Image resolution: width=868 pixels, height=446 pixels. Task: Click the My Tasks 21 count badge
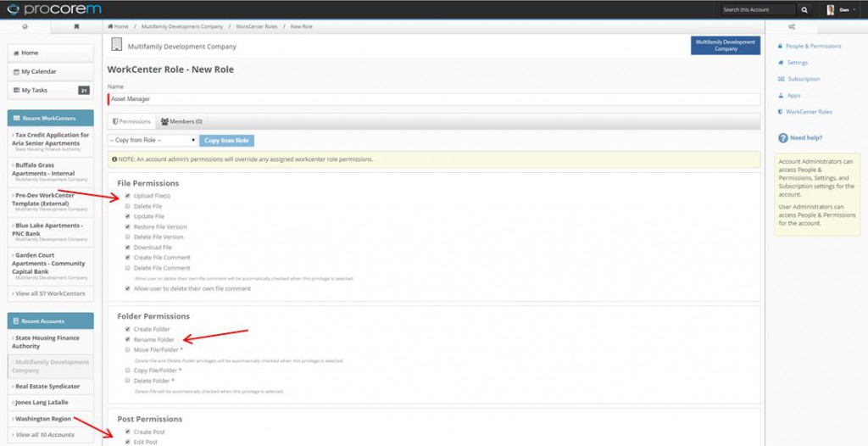click(x=84, y=91)
